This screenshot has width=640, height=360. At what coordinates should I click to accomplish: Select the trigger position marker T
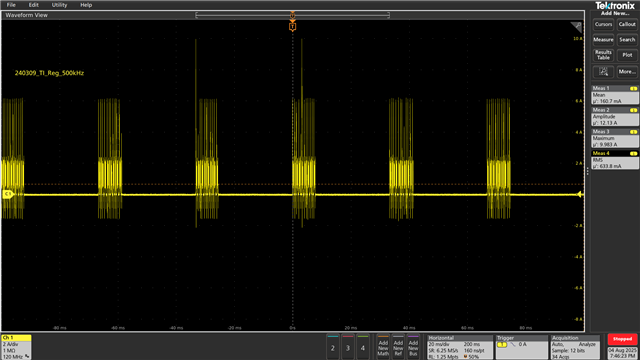pyautogui.click(x=292, y=27)
